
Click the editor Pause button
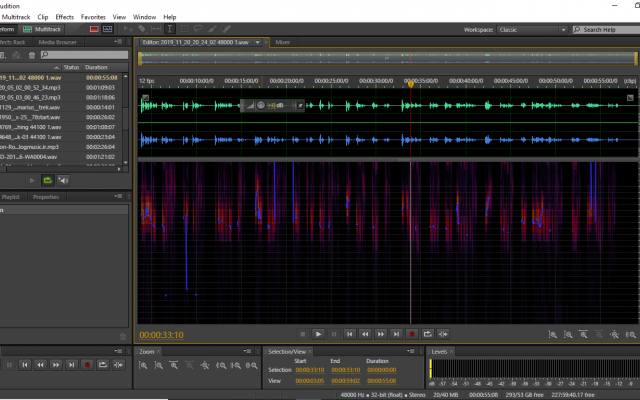(333, 334)
